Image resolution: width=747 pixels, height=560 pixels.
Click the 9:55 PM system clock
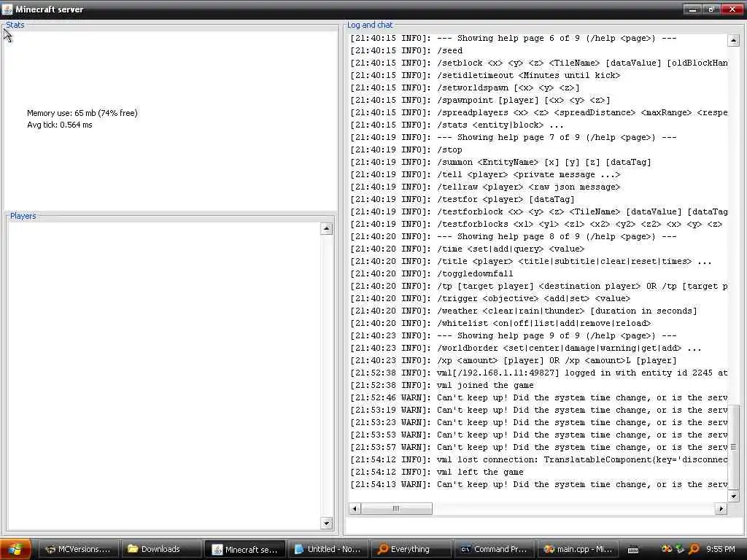click(720, 549)
